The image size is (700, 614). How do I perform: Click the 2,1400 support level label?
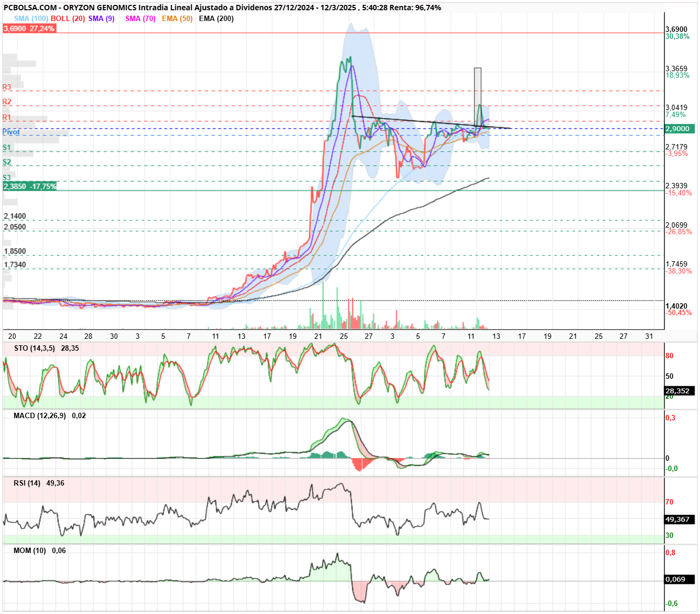tap(15, 216)
